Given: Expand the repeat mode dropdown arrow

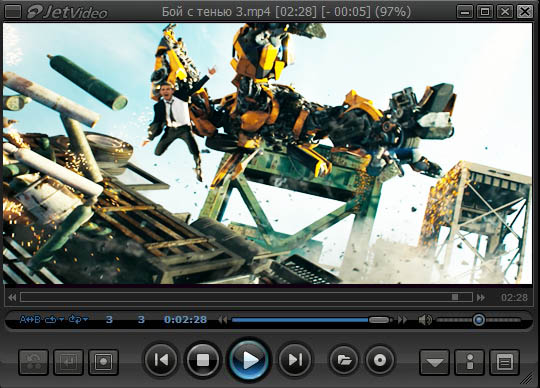Looking at the screenshot, I should (x=61, y=319).
